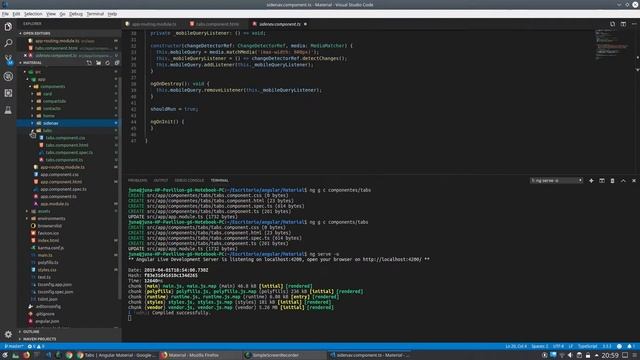
Task: Expand the OUTLINE section
Action: [x=69, y=331]
